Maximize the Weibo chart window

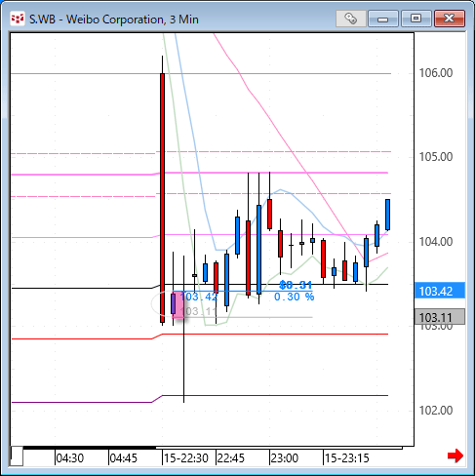tap(416, 19)
